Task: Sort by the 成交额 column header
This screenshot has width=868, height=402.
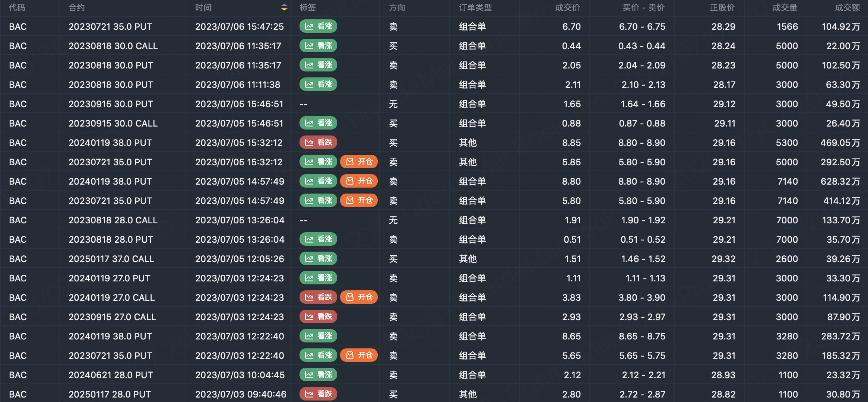Action: (x=847, y=7)
